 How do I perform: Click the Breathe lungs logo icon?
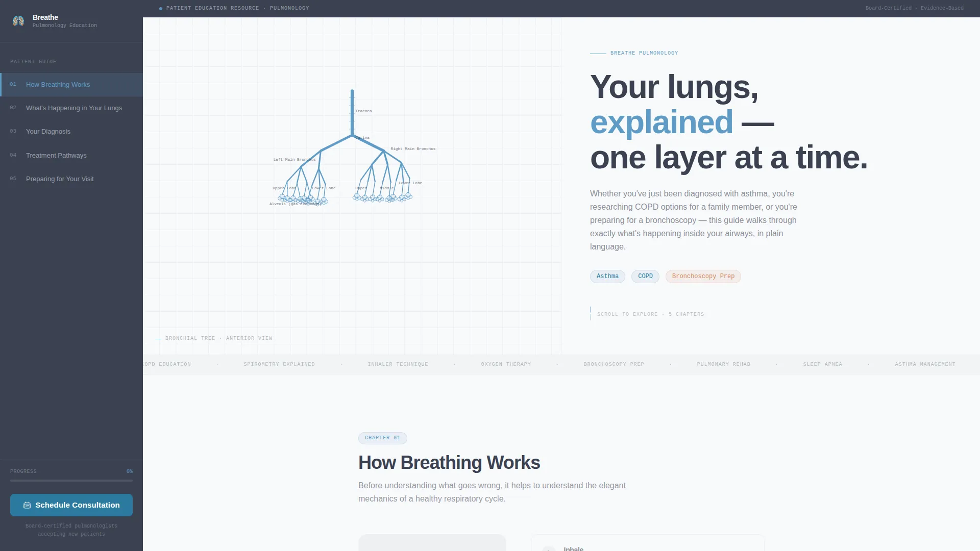pos(18,21)
